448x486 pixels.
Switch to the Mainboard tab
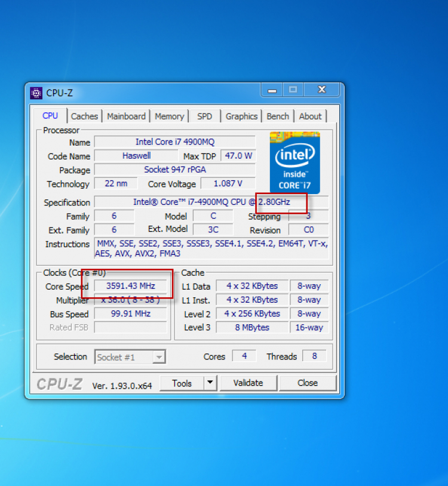coord(126,116)
